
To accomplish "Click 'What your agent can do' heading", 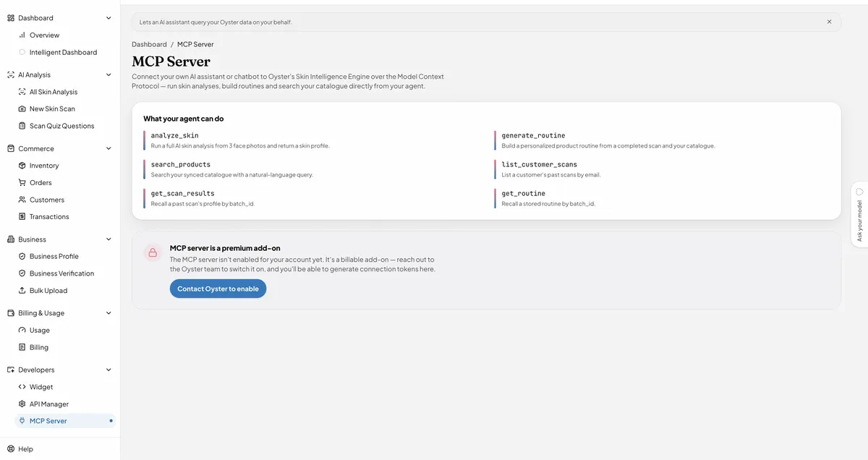I will point(183,119).
